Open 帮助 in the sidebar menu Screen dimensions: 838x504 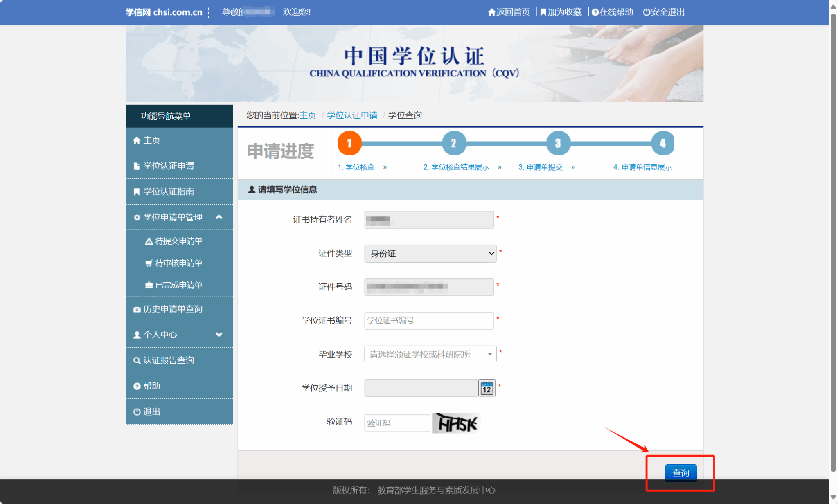tap(179, 386)
